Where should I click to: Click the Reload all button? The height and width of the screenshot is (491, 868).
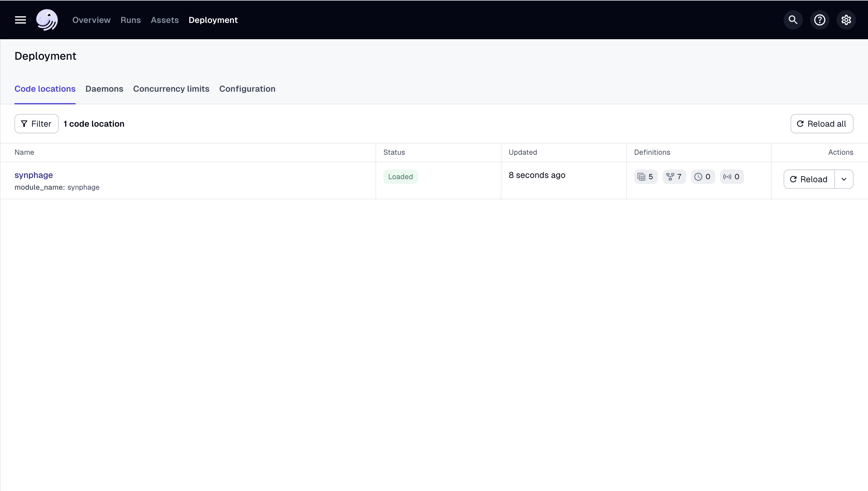[x=822, y=123]
